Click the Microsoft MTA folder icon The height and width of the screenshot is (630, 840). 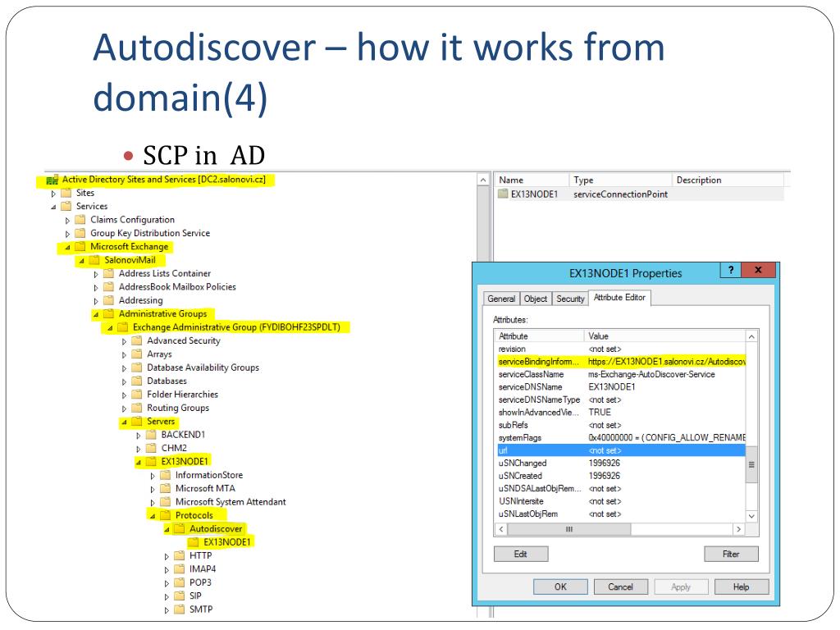(x=166, y=489)
